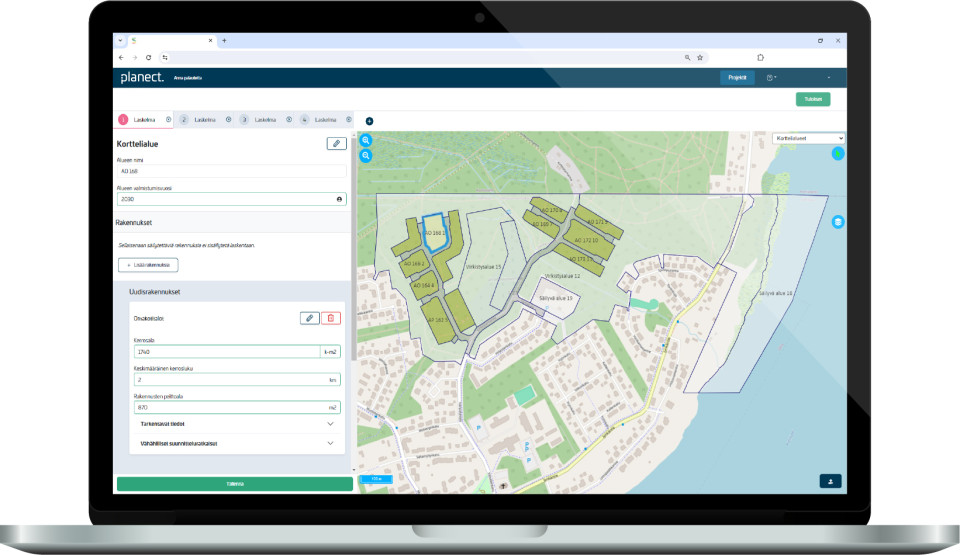Click the dark download button on the map
The height and width of the screenshot is (555, 960).
pos(830,481)
